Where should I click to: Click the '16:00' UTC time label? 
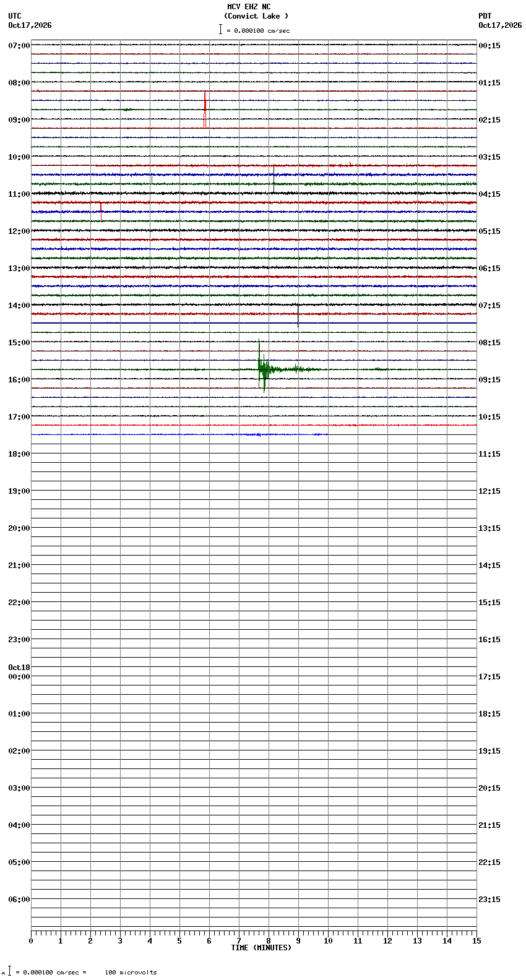[x=19, y=380]
